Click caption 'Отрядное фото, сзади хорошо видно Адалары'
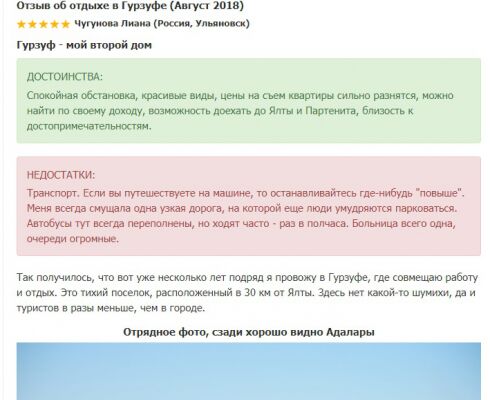This screenshot has height=400, width=490. (249, 332)
